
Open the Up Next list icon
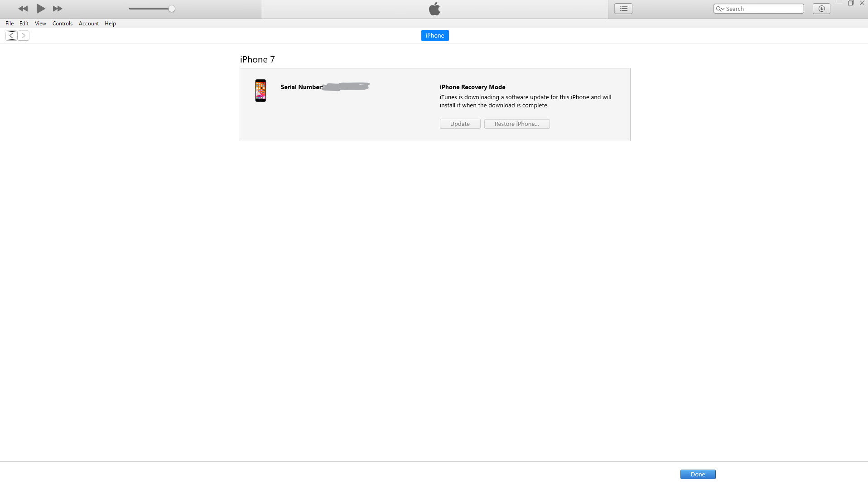pos(623,9)
